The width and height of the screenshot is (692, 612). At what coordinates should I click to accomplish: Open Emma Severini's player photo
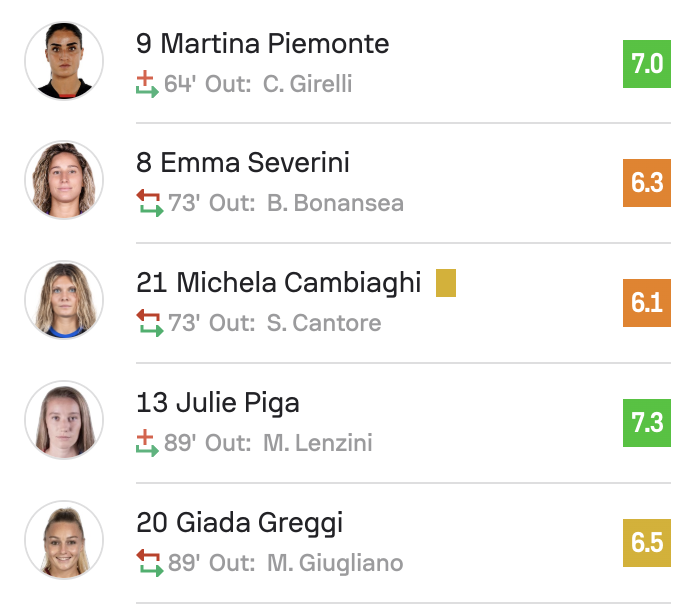pos(64,180)
